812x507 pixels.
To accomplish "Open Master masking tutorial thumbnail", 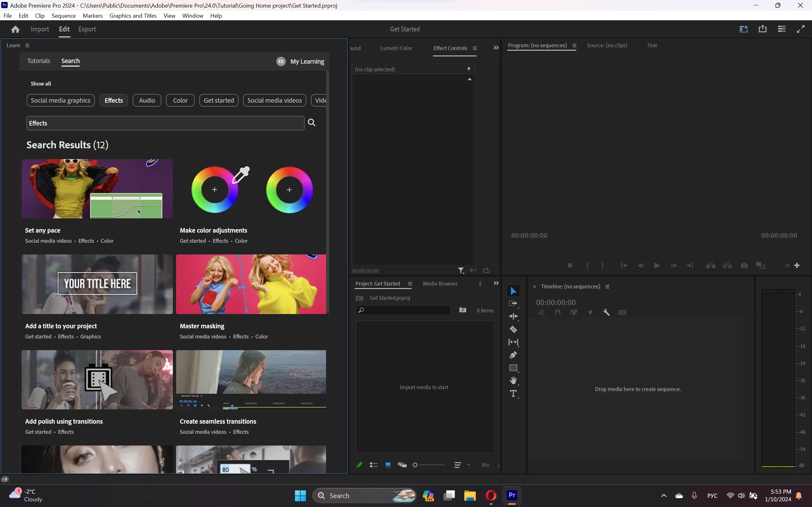I will (x=251, y=284).
